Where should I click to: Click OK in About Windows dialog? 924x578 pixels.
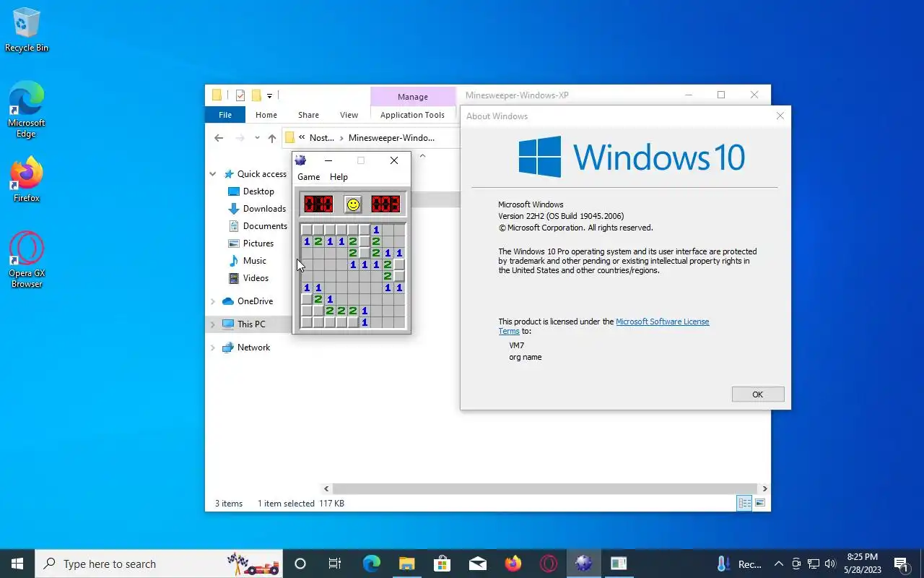click(757, 394)
